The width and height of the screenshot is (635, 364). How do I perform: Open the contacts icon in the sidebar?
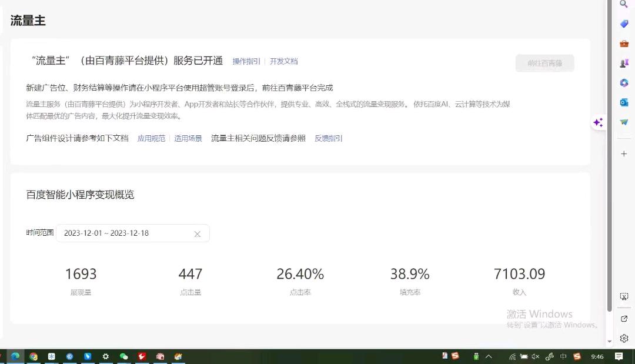pos(624,62)
